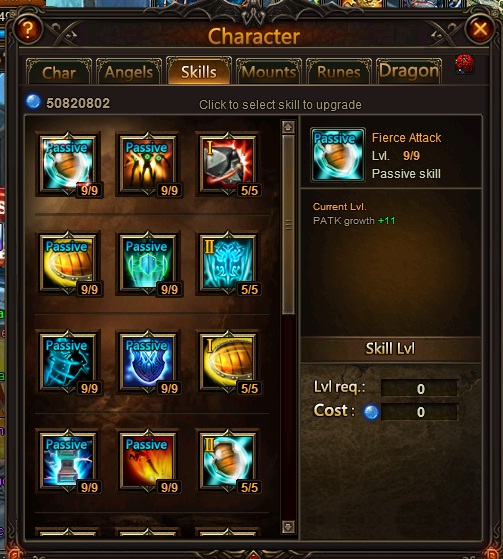Select the yellow barrel passive skill

(x=68, y=263)
